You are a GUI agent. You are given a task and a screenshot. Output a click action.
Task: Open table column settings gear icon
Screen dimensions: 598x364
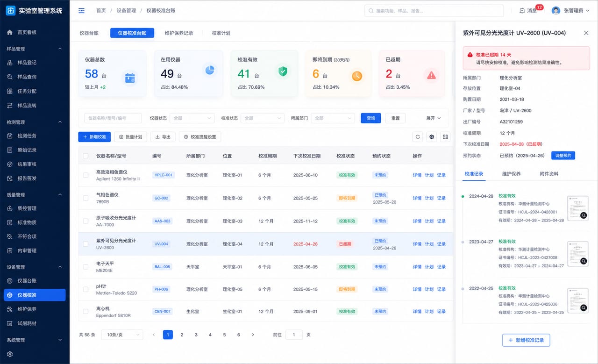pyautogui.click(x=432, y=137)
